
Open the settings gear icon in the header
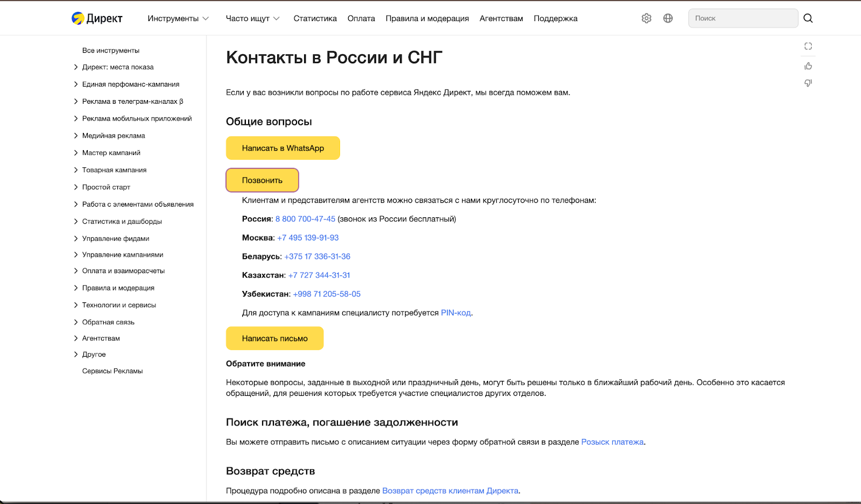[x=646, y=18]
